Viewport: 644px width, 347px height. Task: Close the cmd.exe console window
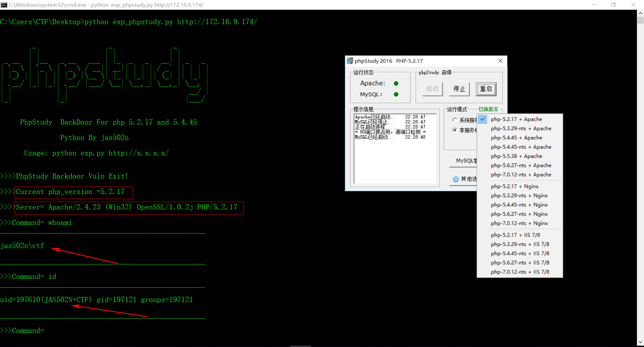click(633, 5)
